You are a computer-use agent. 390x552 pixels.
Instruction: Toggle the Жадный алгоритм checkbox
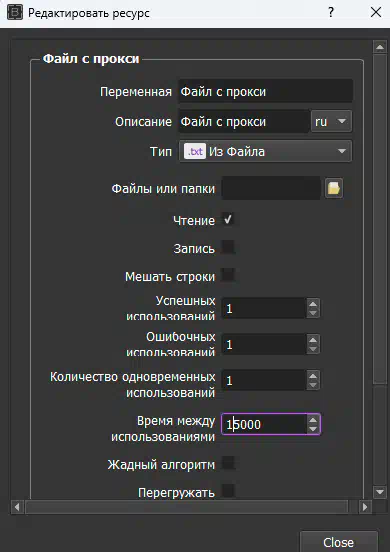click(228, 463)
